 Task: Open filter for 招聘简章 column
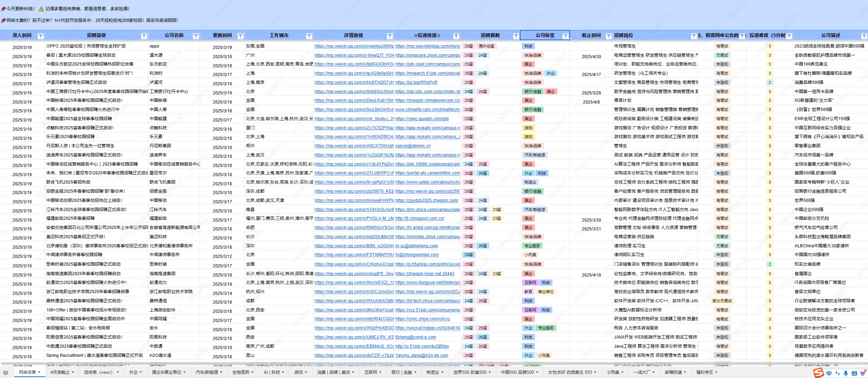point(144,36)
